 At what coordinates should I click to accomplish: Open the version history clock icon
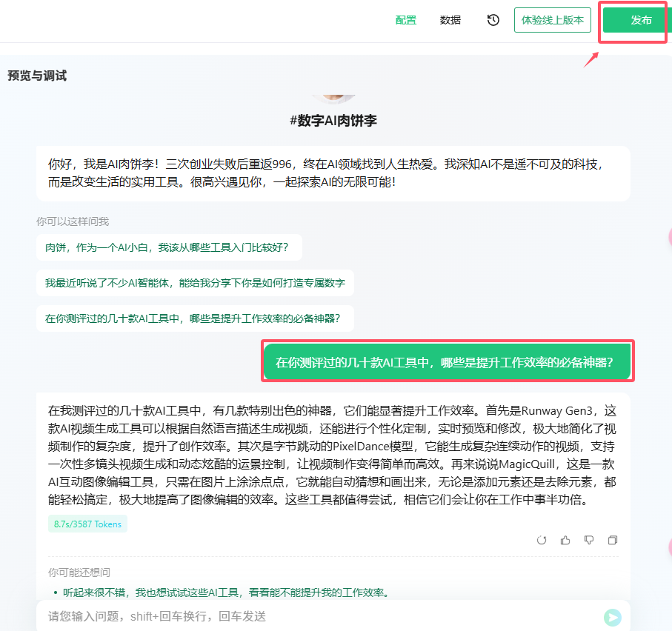(493, 20)
